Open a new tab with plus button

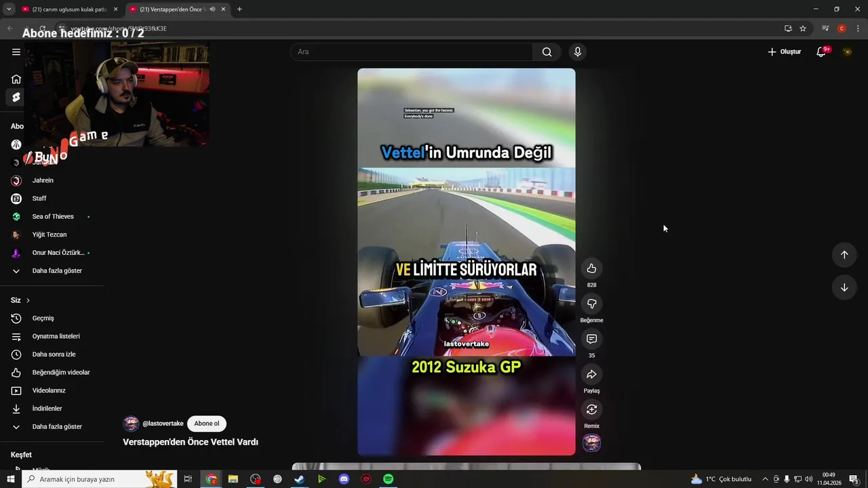(239, 9)
